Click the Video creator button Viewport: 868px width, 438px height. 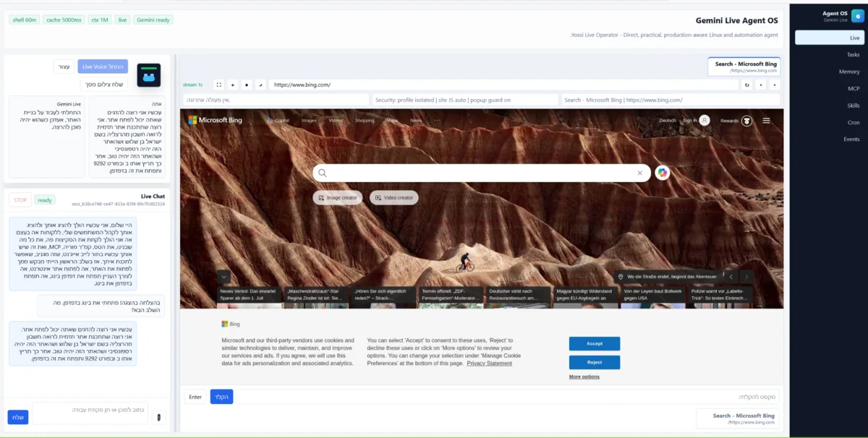click(x=394, y=197)
